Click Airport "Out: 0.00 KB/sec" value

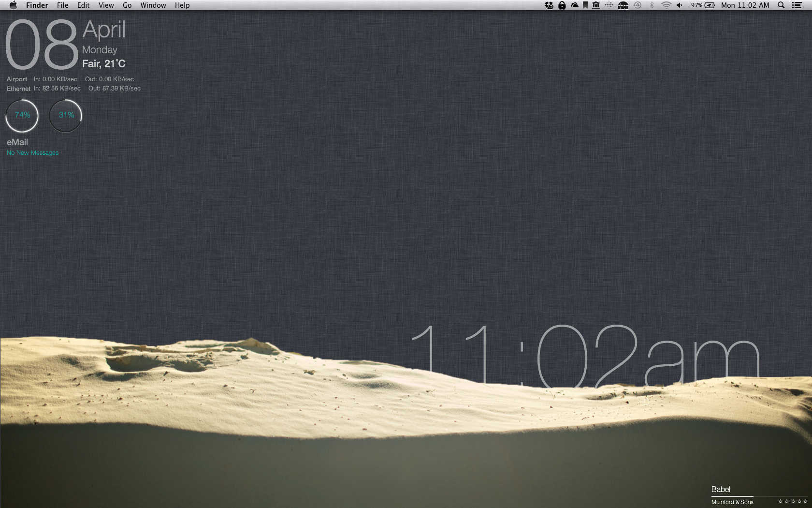click(109, 79)
